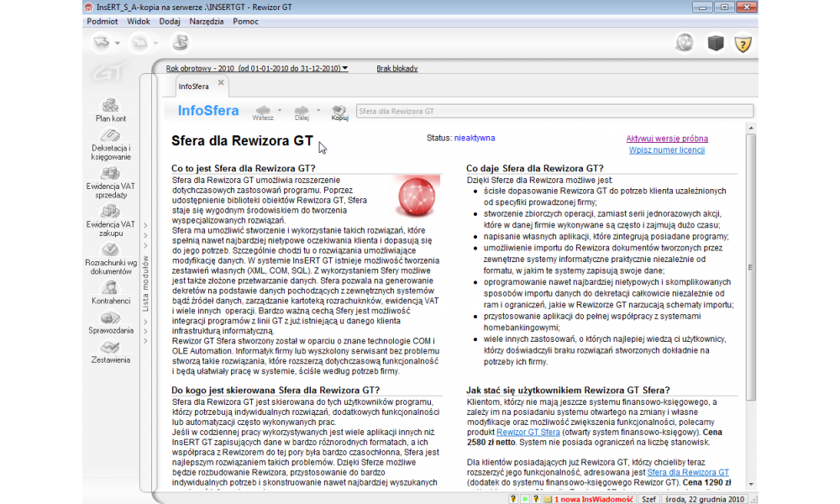Viewport: 840px width, 504px height.
Task: Click heading Jak stać się użytkownikiem Rewizora
Action: 568,391
